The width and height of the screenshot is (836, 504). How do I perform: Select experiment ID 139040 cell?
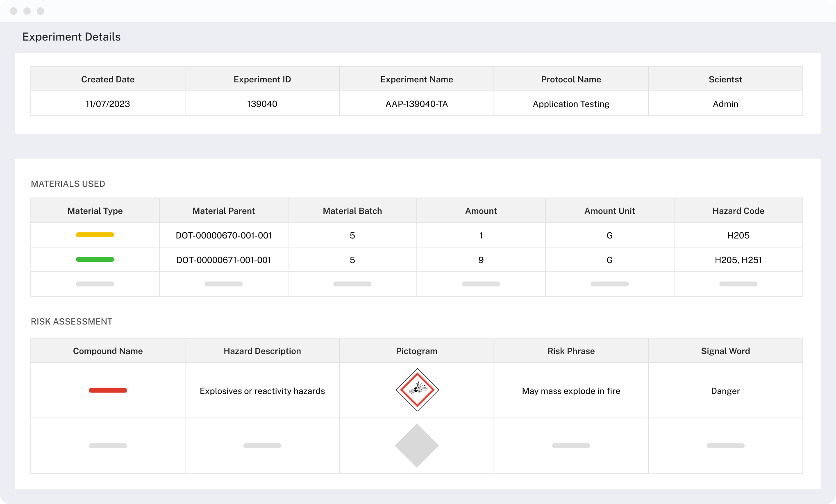(x=262, y=104)
